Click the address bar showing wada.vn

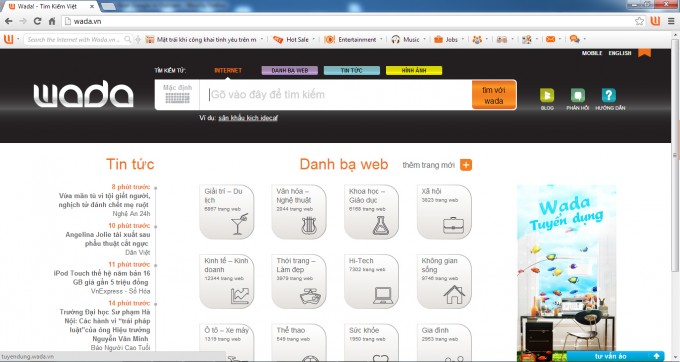[x=347, y=21]
